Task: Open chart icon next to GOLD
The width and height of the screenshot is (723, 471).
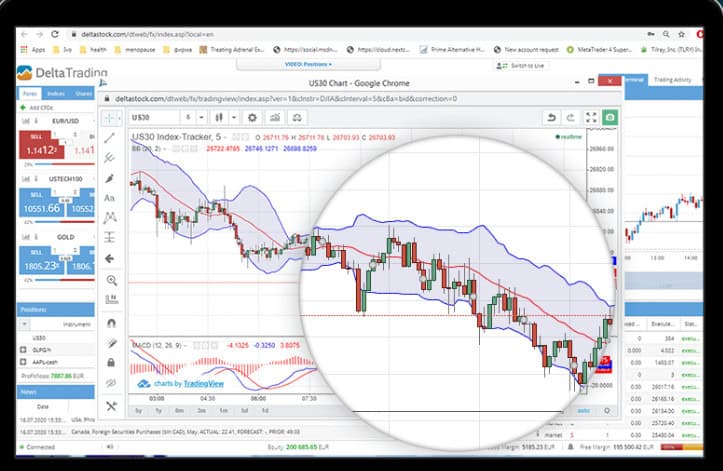Action: [x=26, y=237]
